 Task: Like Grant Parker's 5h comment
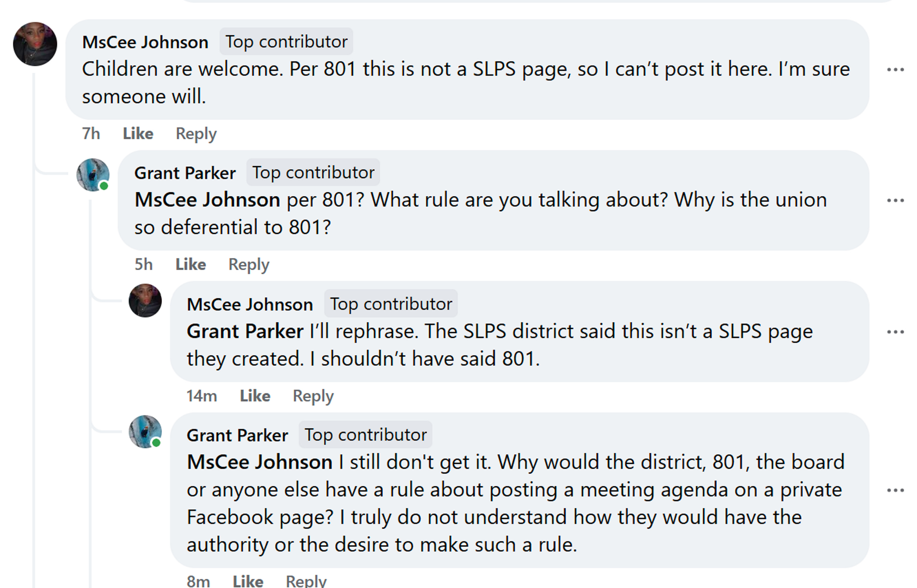[x=190, y=265]
